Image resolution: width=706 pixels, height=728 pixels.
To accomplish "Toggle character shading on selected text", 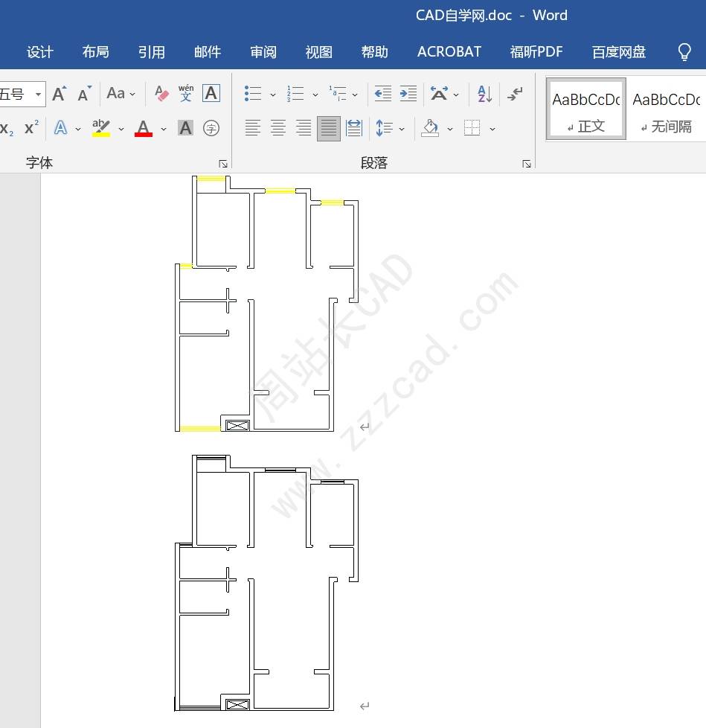I will pos(186,128).
